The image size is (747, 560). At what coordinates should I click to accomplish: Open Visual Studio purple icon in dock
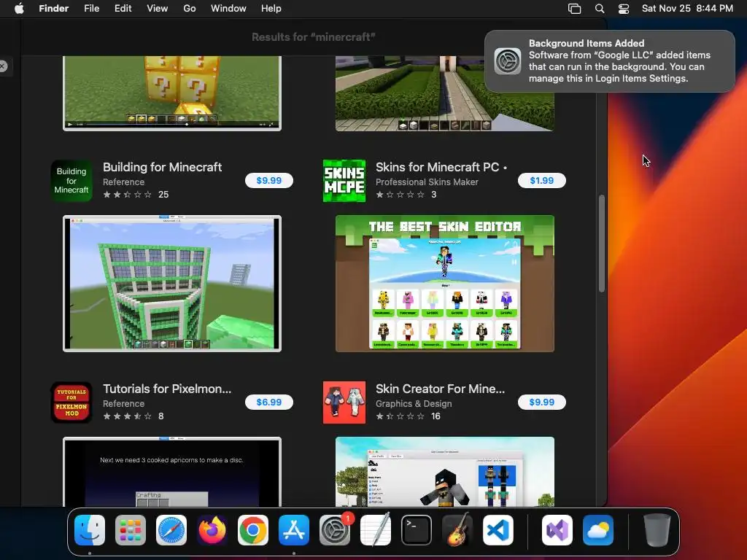tap(557, 530)
